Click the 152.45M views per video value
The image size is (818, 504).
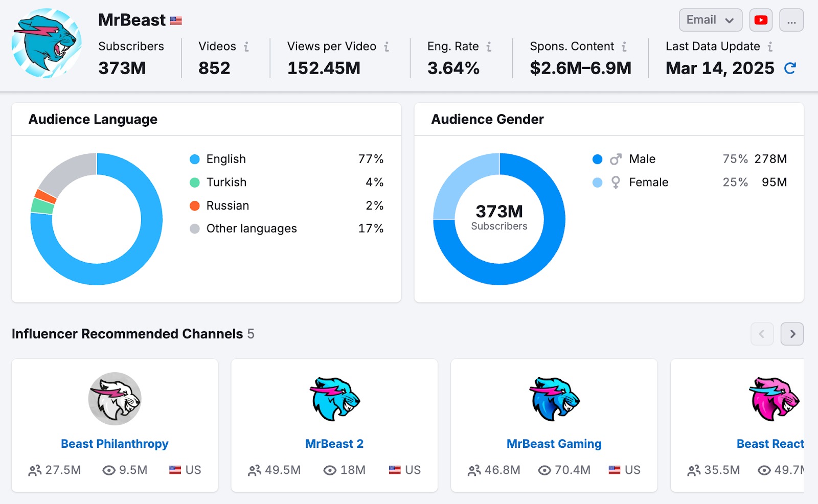point(324,68)
